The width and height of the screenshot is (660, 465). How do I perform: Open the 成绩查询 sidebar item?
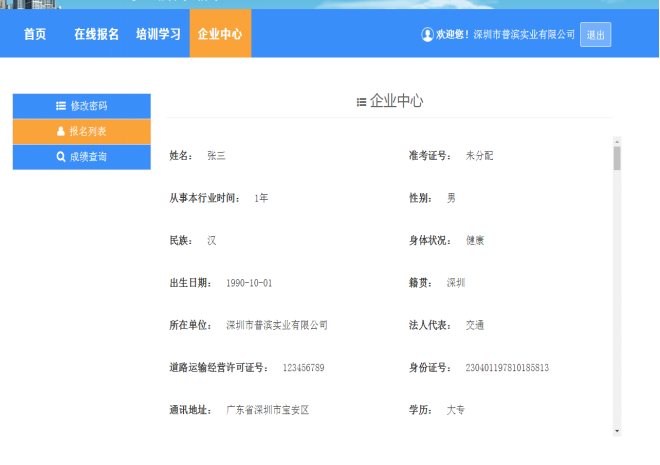click(x=82, y=157)
